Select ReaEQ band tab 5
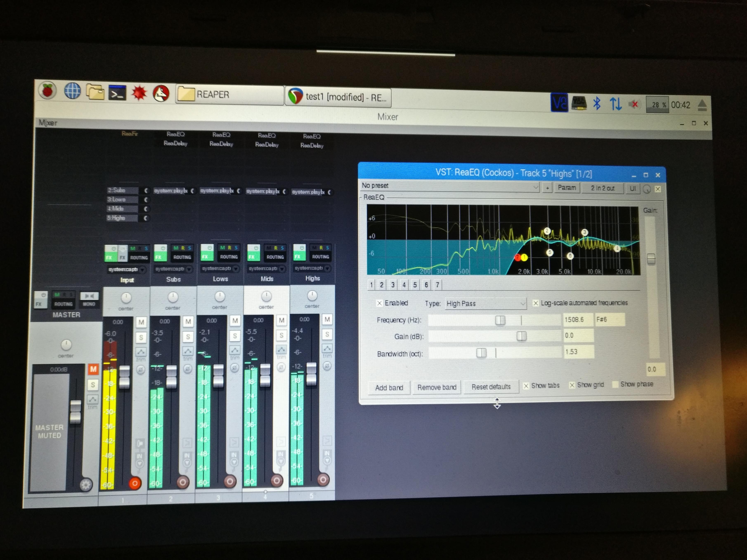The image size is (747, 560). (415, 285)
